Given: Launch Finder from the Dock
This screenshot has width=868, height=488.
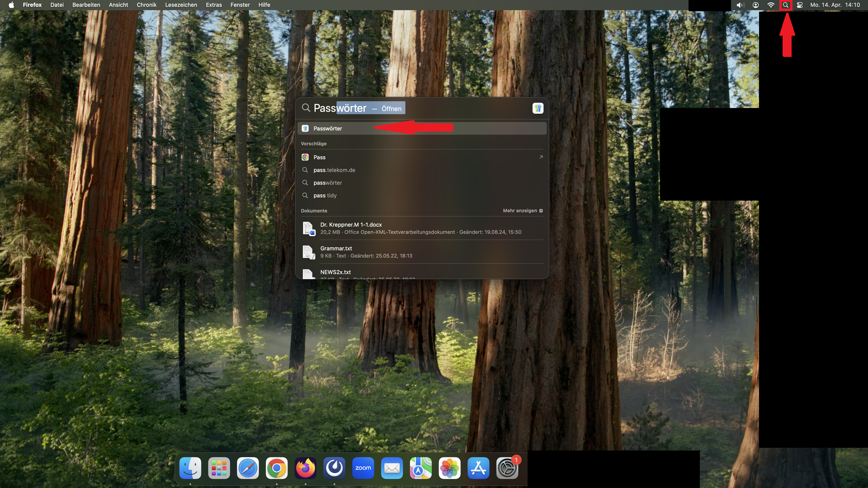Looking at the screenshot, I should [x=190, y=468].
